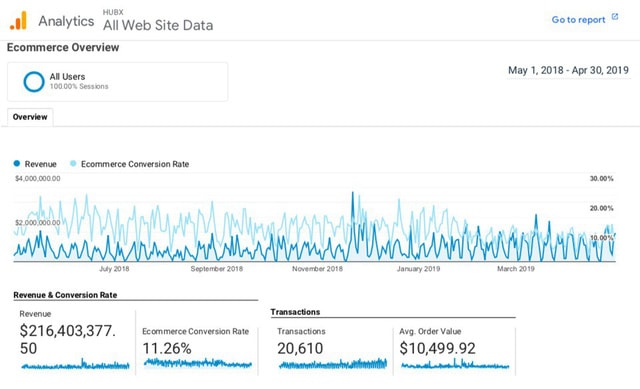Click the July 2018 axis label
This screenshot has height=389, width=640.
[114, 269]
